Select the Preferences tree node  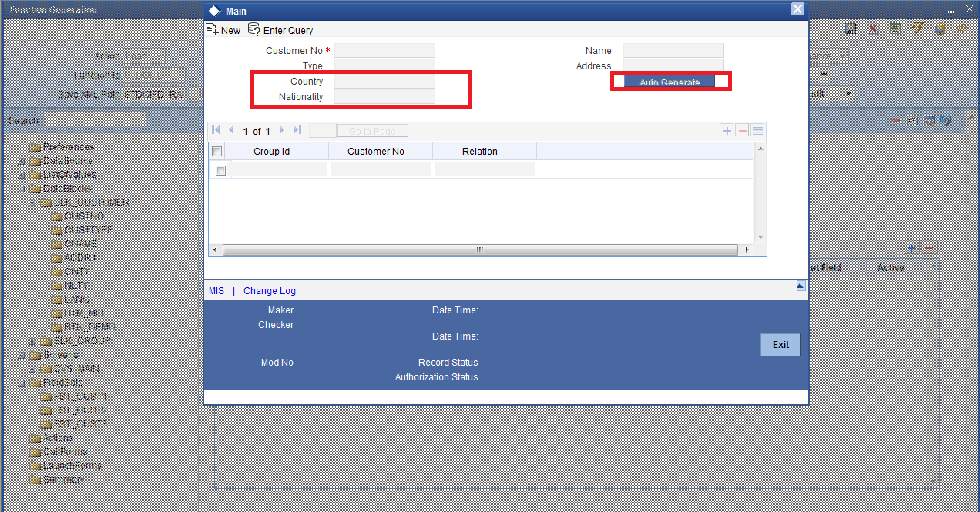coord(69,147)
